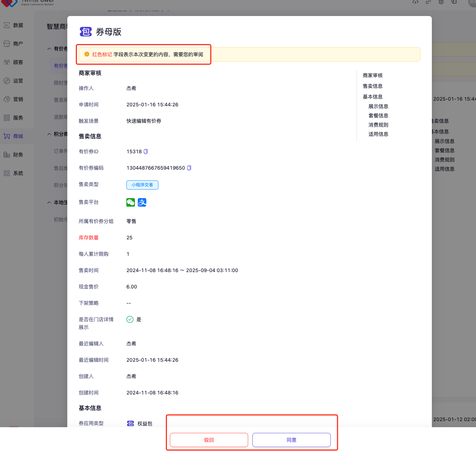The image size is (476, 451).
Task: Click the 券母版 header icon
Action: coord(85,32)
